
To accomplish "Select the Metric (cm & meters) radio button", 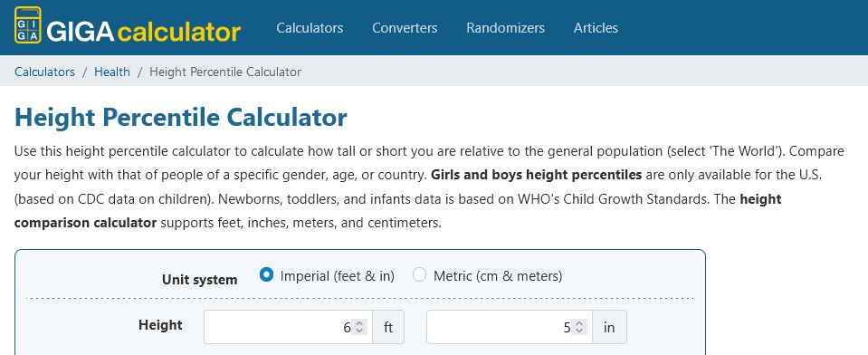I will (x=420, y=274).
